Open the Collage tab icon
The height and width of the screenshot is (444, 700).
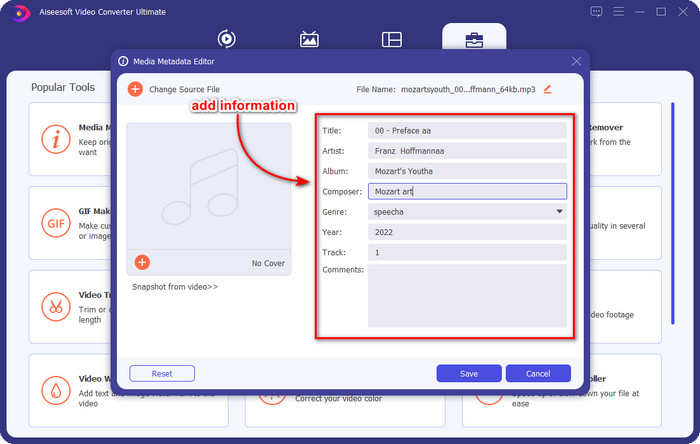(392, 39)
